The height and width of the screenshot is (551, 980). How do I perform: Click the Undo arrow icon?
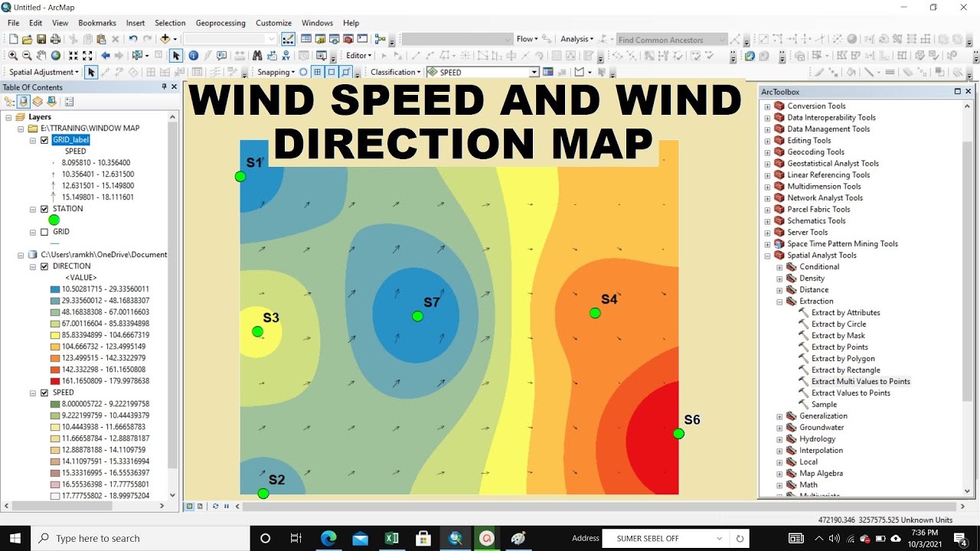point(132,39)
